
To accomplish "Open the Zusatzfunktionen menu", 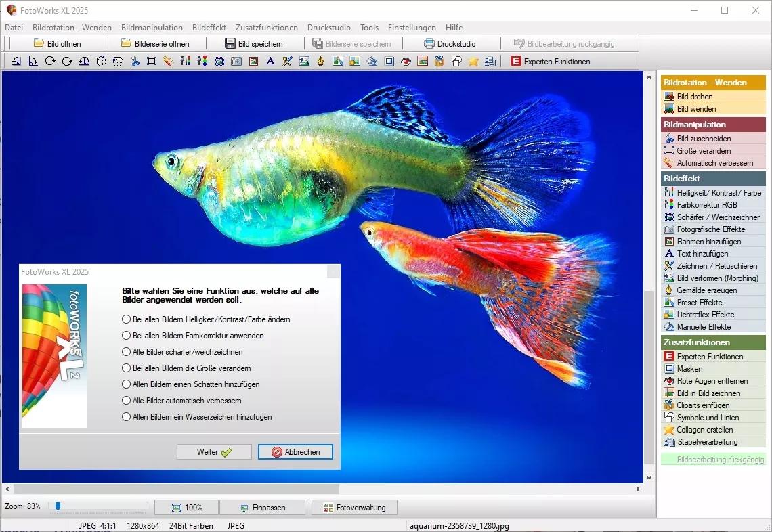I will coord(266,28).
